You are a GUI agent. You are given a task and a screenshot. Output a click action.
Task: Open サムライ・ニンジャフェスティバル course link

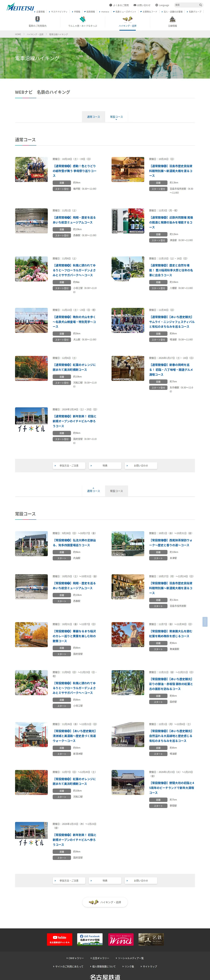coord(172,321)
